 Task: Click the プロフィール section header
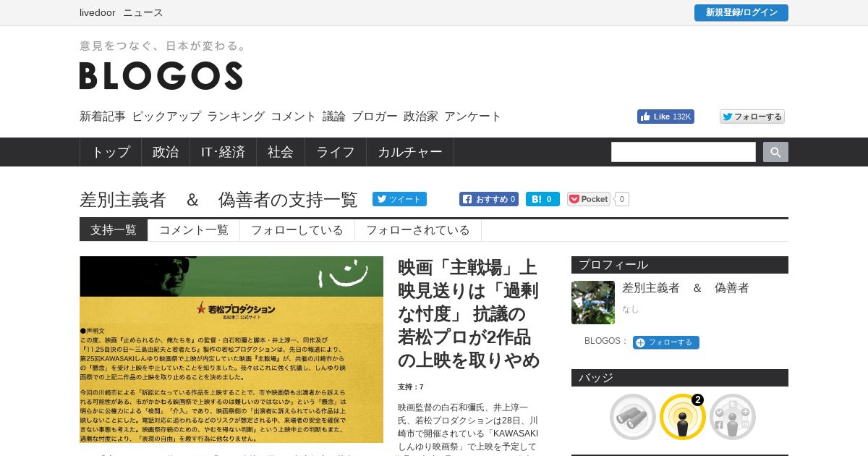680,265
